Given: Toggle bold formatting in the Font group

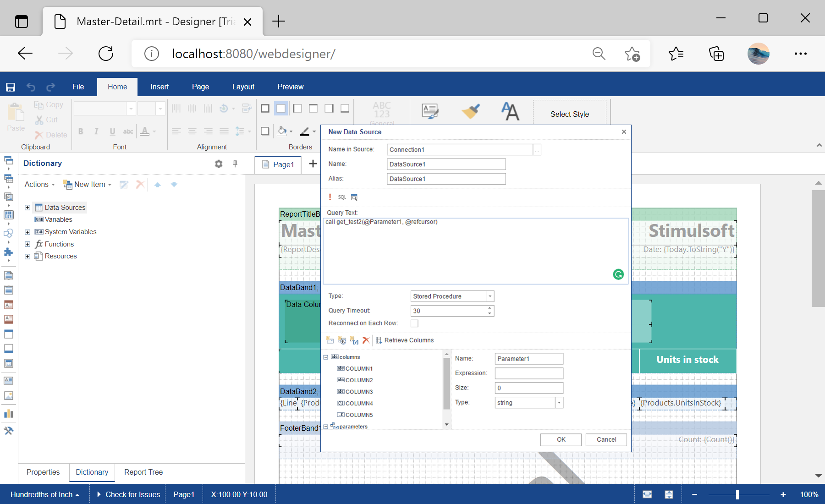Looking at the screenshot, I should (81, 131).
